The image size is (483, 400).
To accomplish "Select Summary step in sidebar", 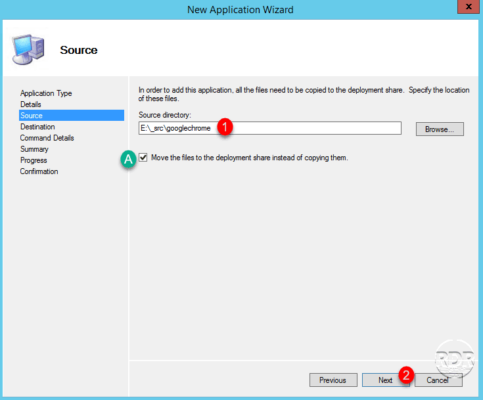I will click(34, 149).
